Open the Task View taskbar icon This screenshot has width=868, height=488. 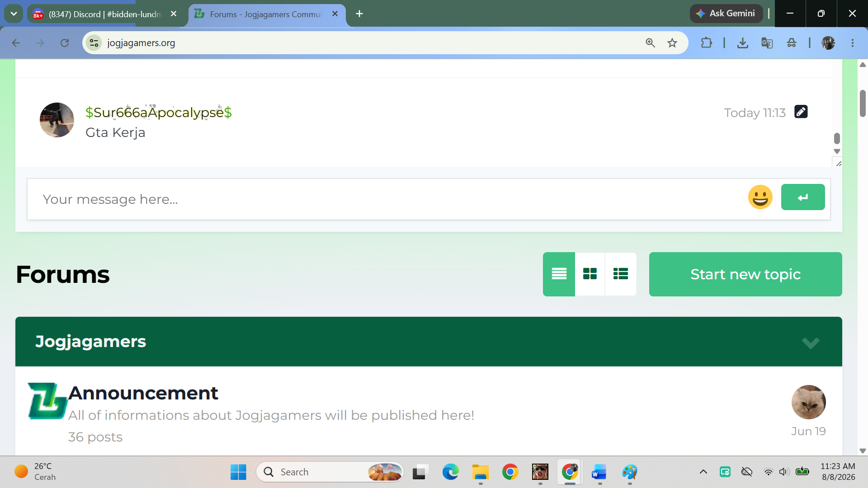point(420,472)
